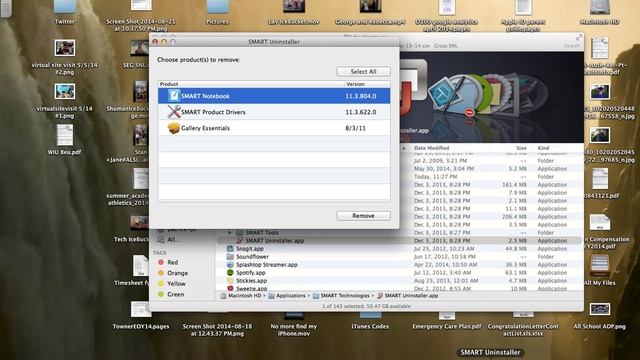The height and width of the screenshot is (360, 640).
Task: Click Select All in the uninstaller
Action: click(x=363, y=71)
